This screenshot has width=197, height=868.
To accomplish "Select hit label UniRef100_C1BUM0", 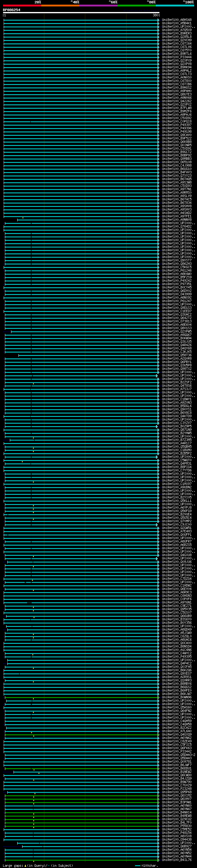I will coord(177,450).
